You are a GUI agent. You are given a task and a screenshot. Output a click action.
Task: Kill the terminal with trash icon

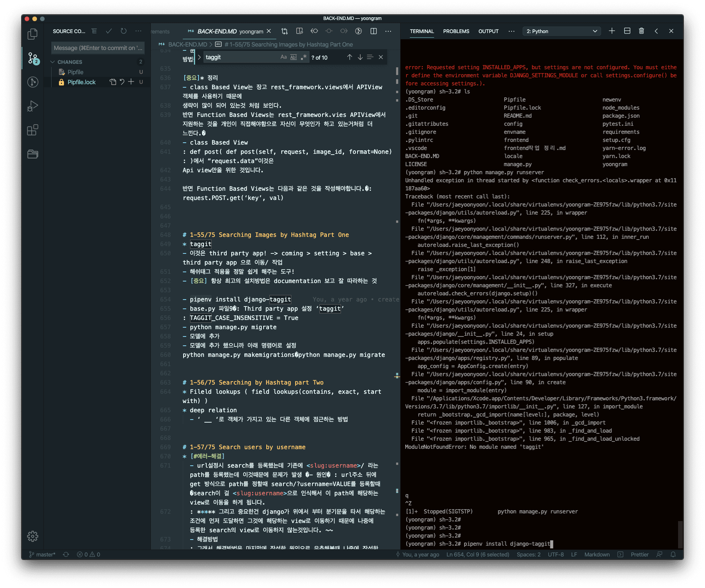click(x=642, y=31)
